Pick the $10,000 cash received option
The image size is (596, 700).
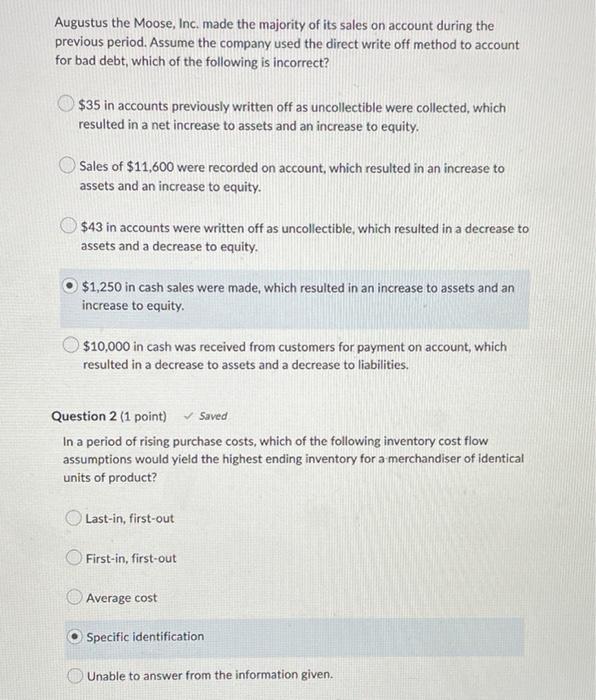pos(71,345)
